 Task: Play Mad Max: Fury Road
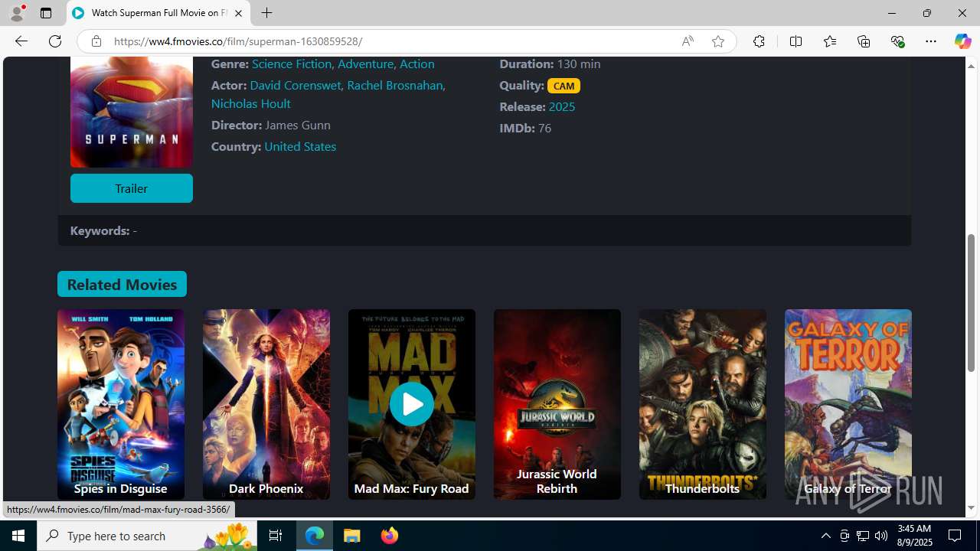tap(411, 404)
